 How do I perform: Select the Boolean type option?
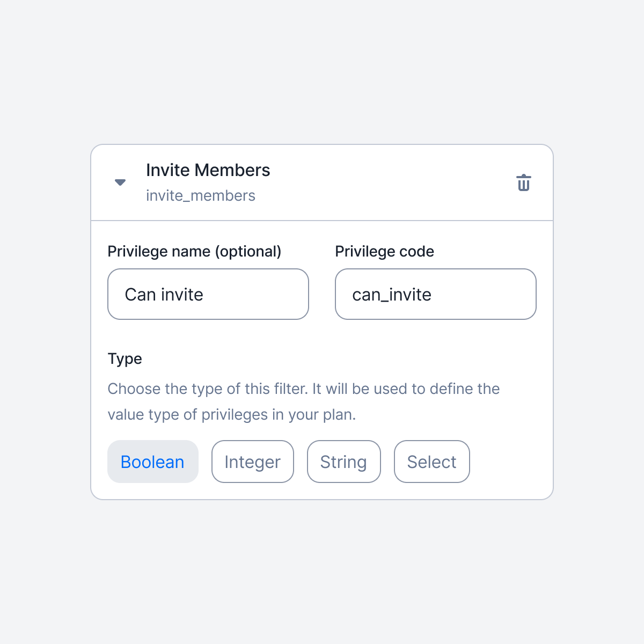[x=153, y=462]
